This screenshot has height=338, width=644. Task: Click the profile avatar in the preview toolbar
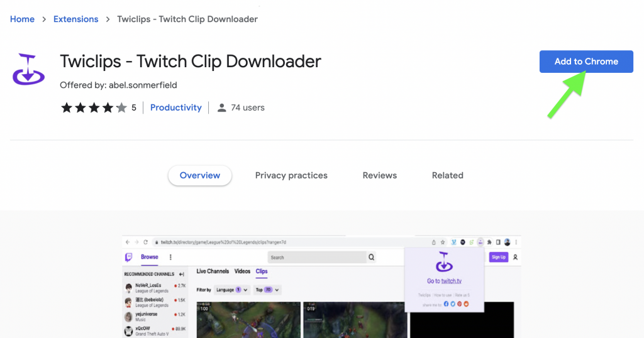(508, 242)
